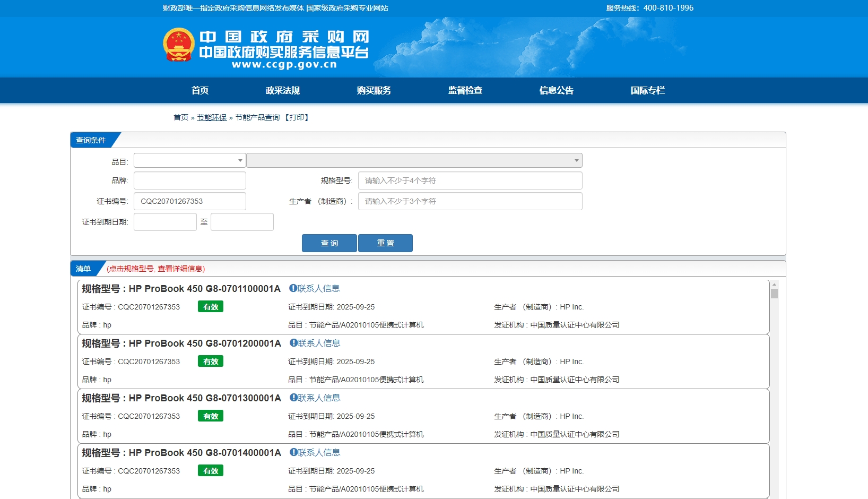Click 证书编号 : CQC20701267353 in 0701300001A row
Screen dimensions: 868x499
click(131, 416)
